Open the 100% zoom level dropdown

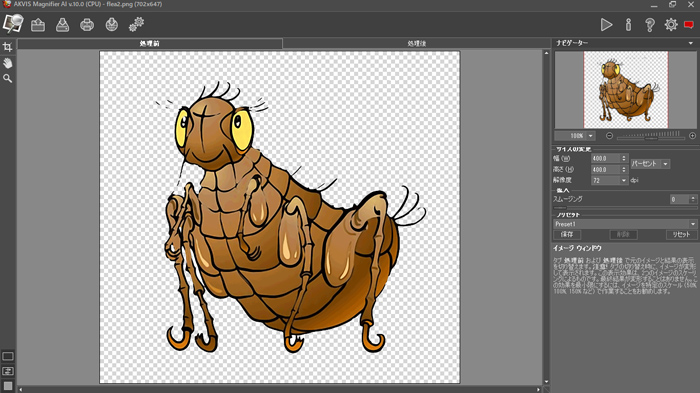(x=591, y=136)
